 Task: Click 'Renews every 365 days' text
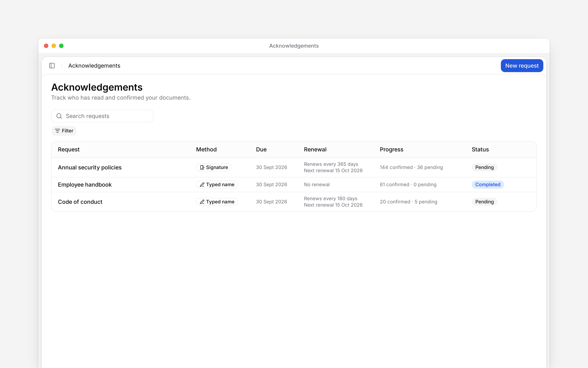coord(331,164)
